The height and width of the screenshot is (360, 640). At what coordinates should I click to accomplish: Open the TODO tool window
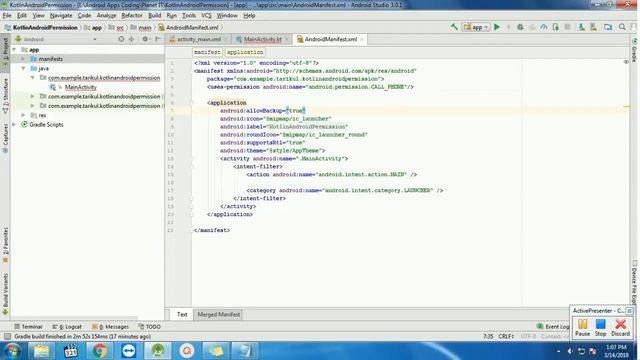tap(149, 327)
